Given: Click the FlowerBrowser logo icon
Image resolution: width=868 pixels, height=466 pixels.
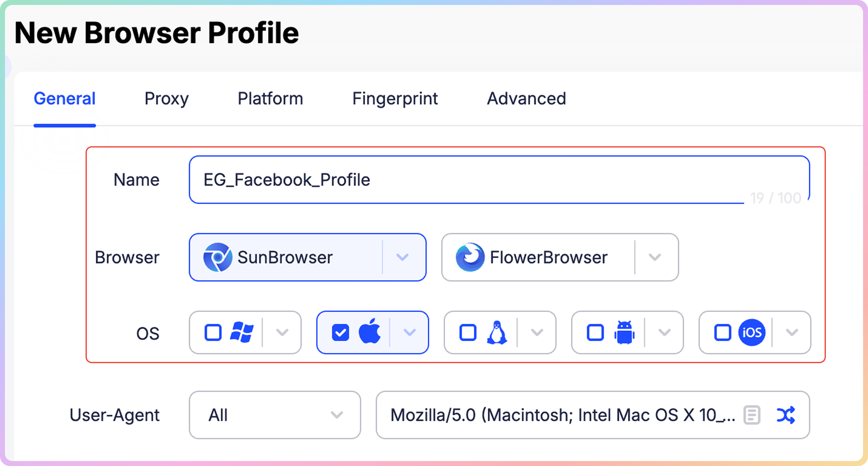Looking at the screenshot, I should coord(470,257).
